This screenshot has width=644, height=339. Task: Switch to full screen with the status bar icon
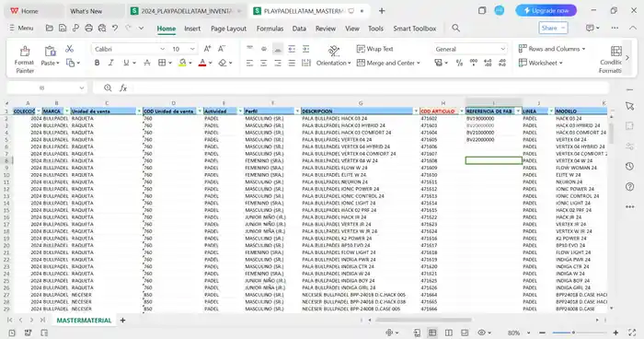(632, 333)
